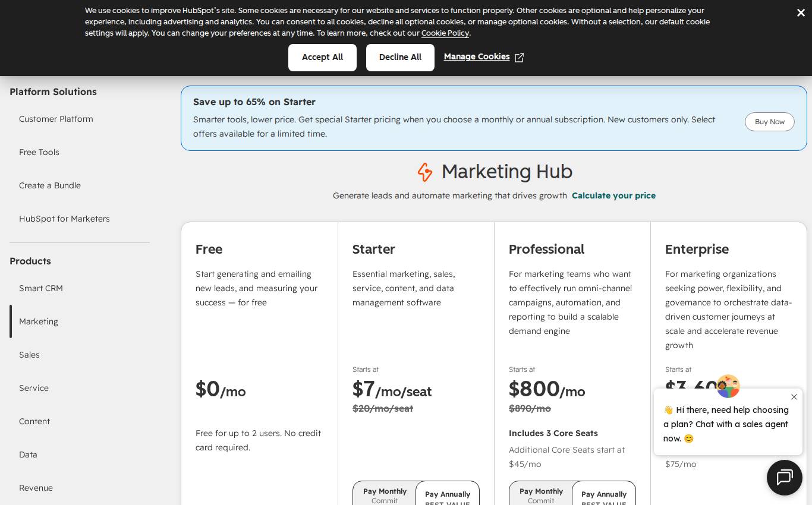Click the Marketing Hub lightning icon
Image resolution: width=812 pixels, height=505 pixels.
click(x=425, y=172)
